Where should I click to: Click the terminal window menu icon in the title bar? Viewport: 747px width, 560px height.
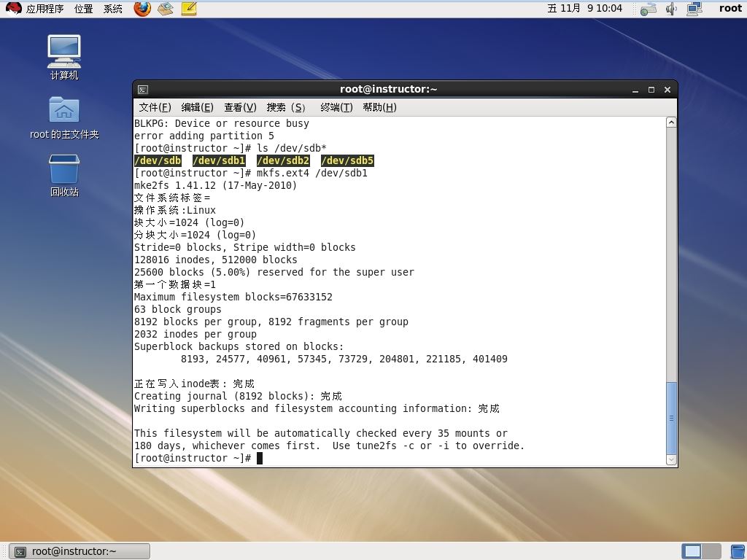143,90
